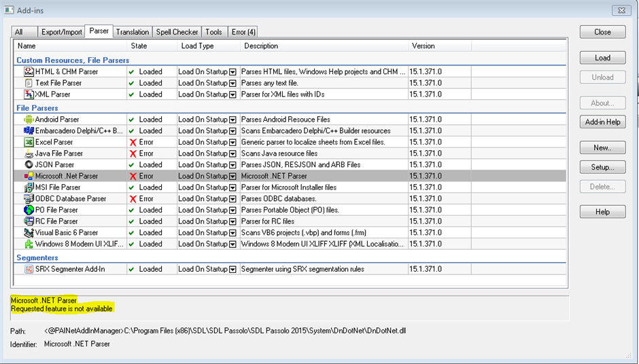Viewport: 639px width, 364px height.
Task: Open Load Type dropdown for Visual Basic 6 Parser
Action: click(232, 233)
